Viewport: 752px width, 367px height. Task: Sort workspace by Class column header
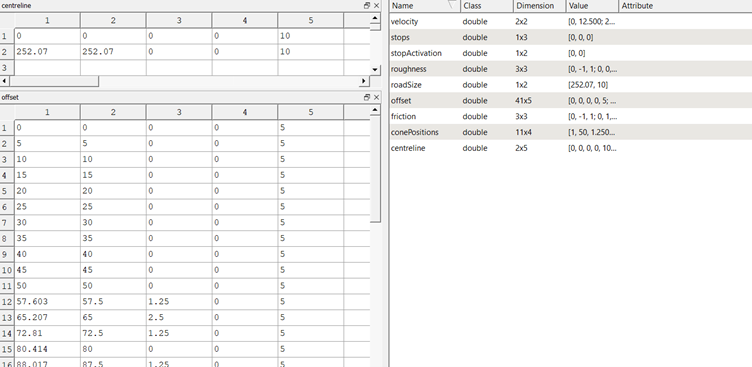(487, 6)
